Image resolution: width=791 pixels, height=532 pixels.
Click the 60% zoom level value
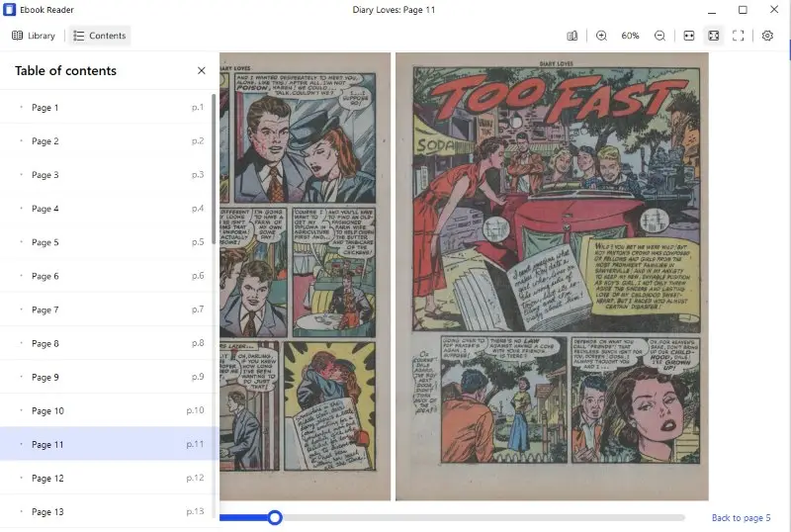point(630,36)
